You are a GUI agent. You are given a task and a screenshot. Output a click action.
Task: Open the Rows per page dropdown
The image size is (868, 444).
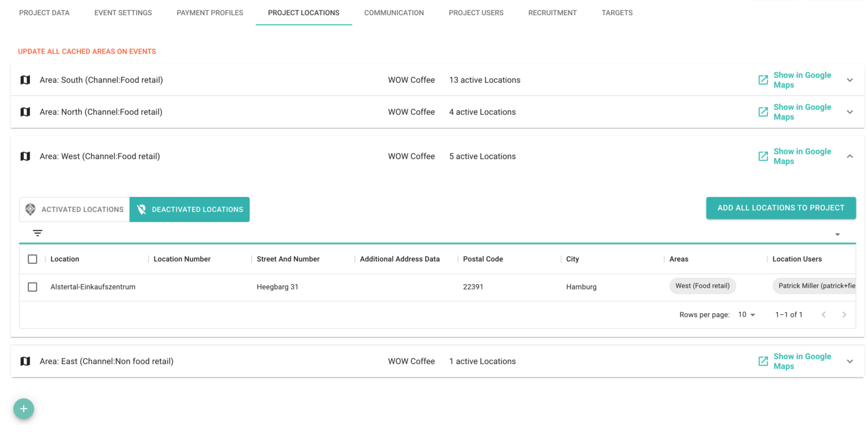[746, 315]
